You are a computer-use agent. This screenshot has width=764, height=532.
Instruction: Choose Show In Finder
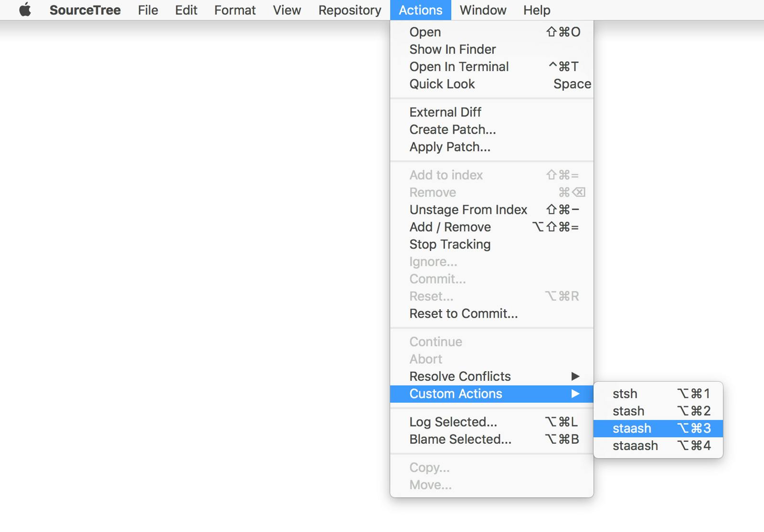point(452,49)
